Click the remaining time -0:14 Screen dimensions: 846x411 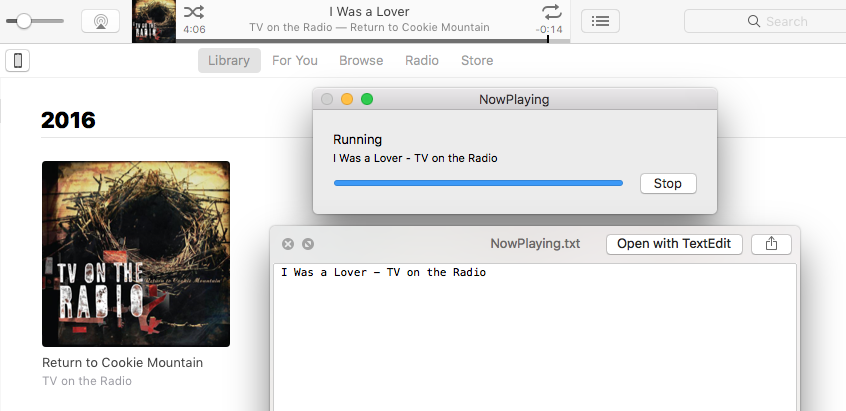(x=549, y=30)
